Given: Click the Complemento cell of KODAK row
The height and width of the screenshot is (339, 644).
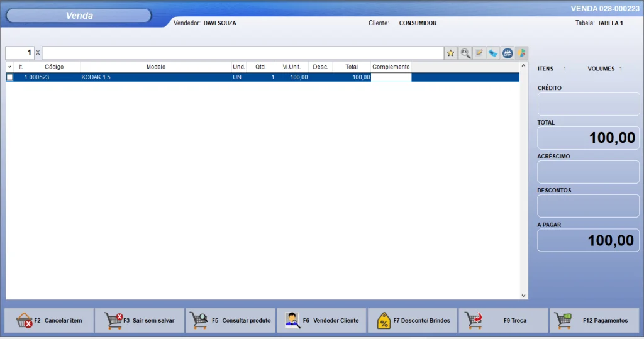Looking at the screenshot, I should click(391, 77).
